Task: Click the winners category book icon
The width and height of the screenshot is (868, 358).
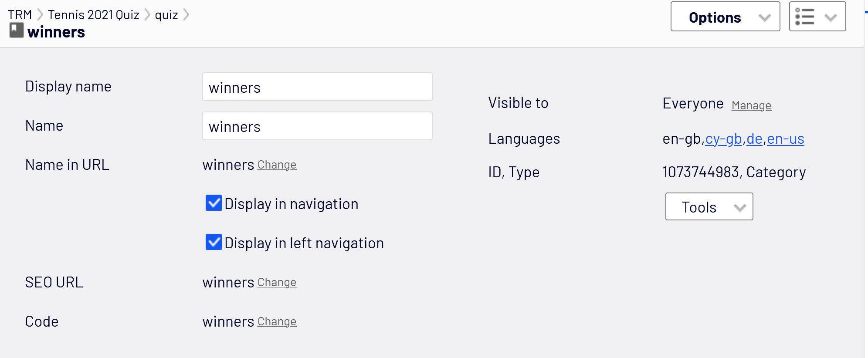Action: (17, 30)
